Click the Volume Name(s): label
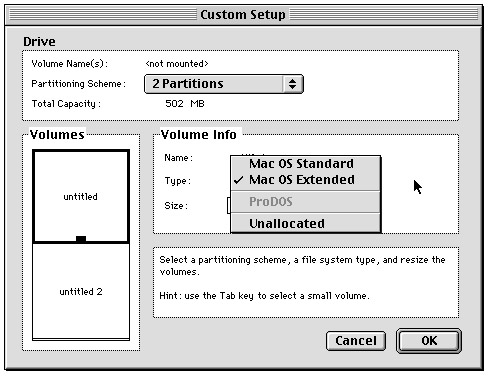The height and width of the screenshot is (377, 488). (69, 64)
